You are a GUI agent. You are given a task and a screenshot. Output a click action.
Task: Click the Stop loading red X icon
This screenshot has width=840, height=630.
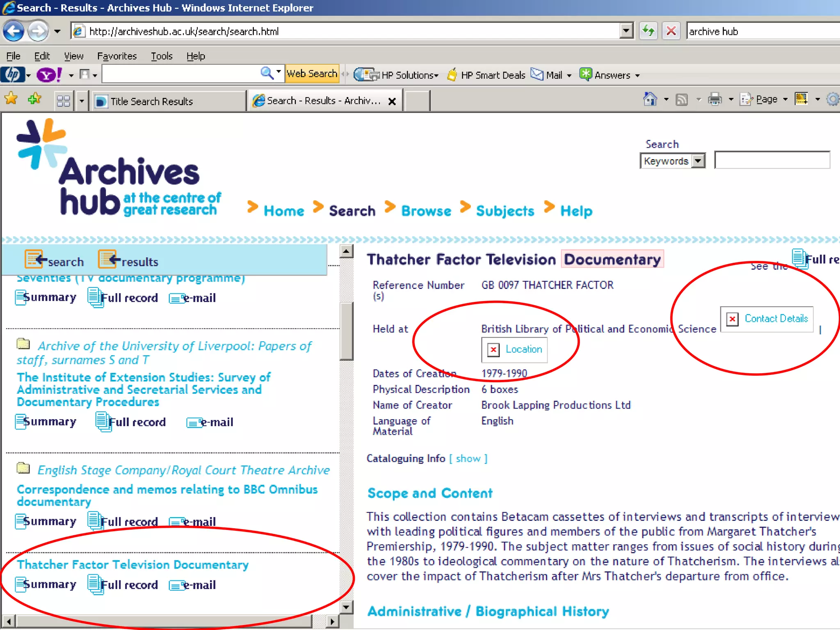click(x=671, y=31)
